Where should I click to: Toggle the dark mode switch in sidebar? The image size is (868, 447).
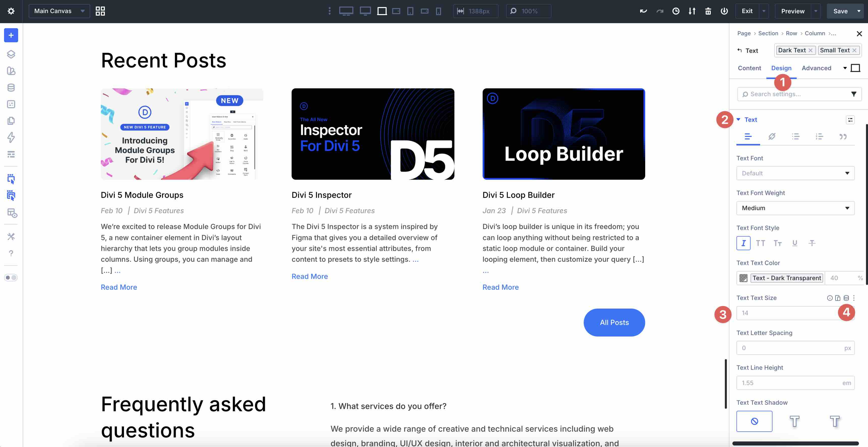11,278
